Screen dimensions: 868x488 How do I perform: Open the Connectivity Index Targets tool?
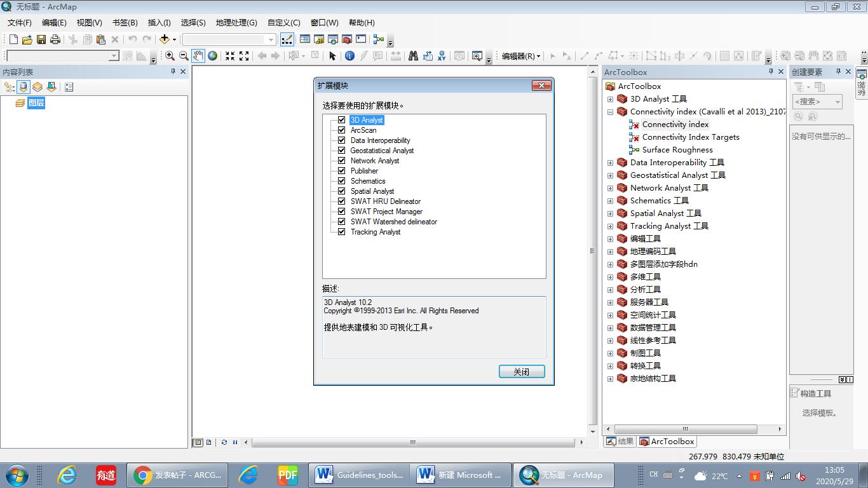[x=691, y=137]
